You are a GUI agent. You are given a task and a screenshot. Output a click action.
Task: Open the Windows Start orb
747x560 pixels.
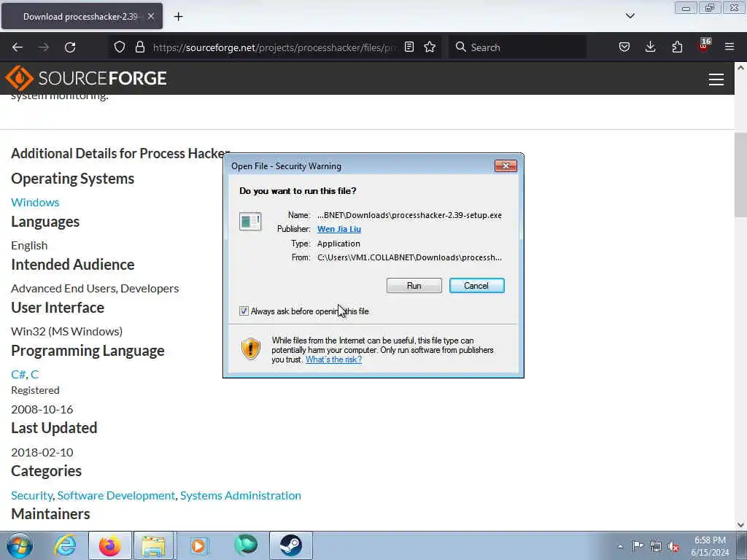point(20,545)
